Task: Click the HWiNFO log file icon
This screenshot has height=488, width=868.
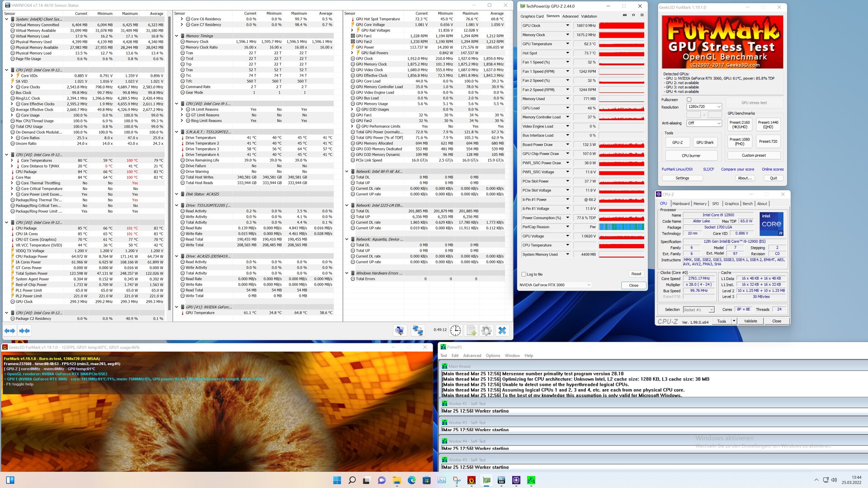Action: (x=471, y=331)
